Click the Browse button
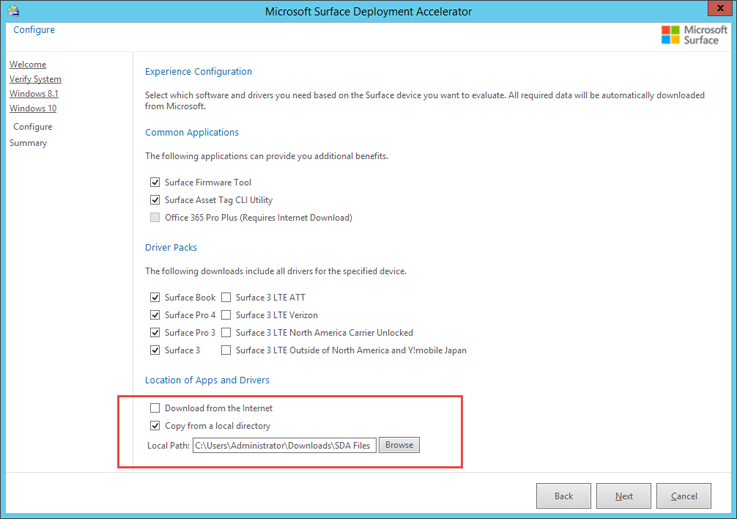Image resolution: width=737 pixels, height=519 pixels. (x=399, y=445)
